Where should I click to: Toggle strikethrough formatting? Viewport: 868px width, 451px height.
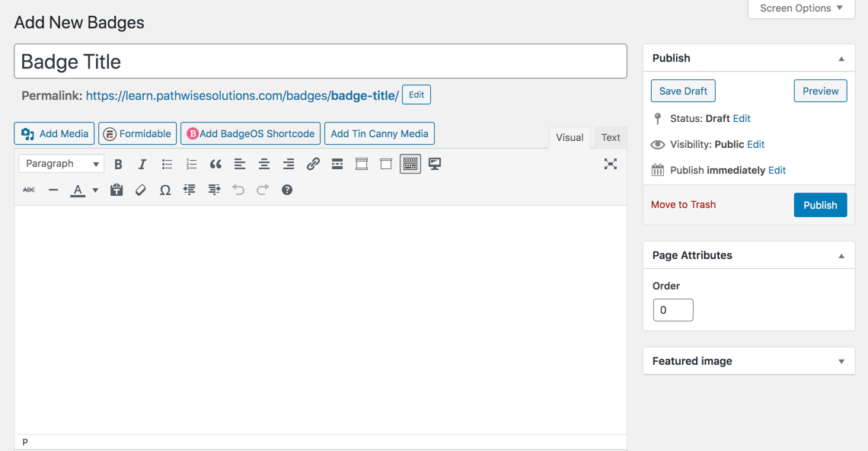pyautogui.click(x=29, y=190)
